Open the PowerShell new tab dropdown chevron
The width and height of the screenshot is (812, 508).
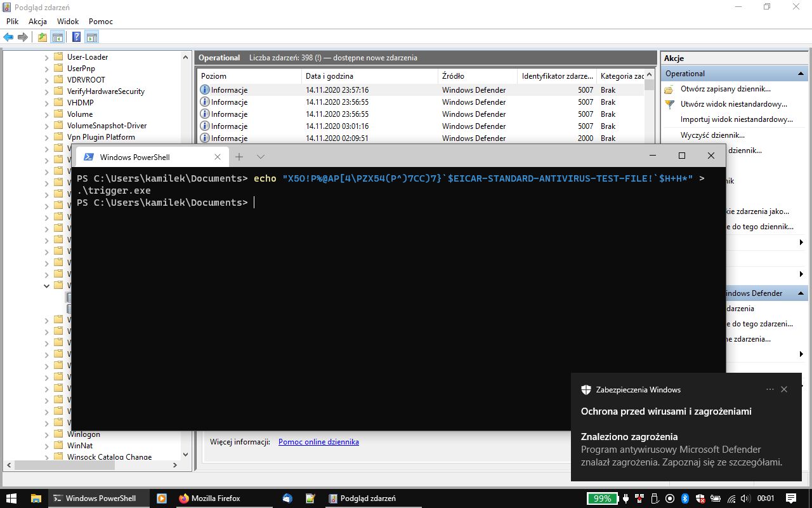pyautogui.click(x=261, y=157)
